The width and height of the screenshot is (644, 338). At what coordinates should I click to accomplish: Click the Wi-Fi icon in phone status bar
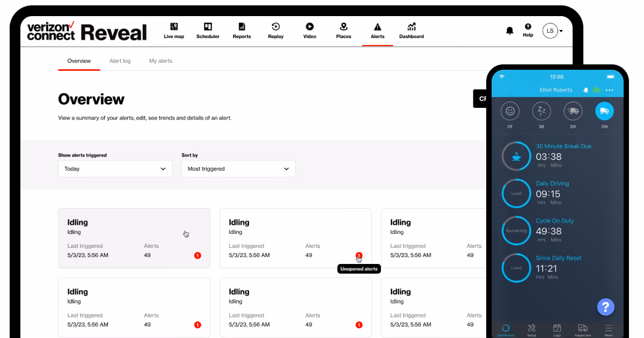pos(502,77)
